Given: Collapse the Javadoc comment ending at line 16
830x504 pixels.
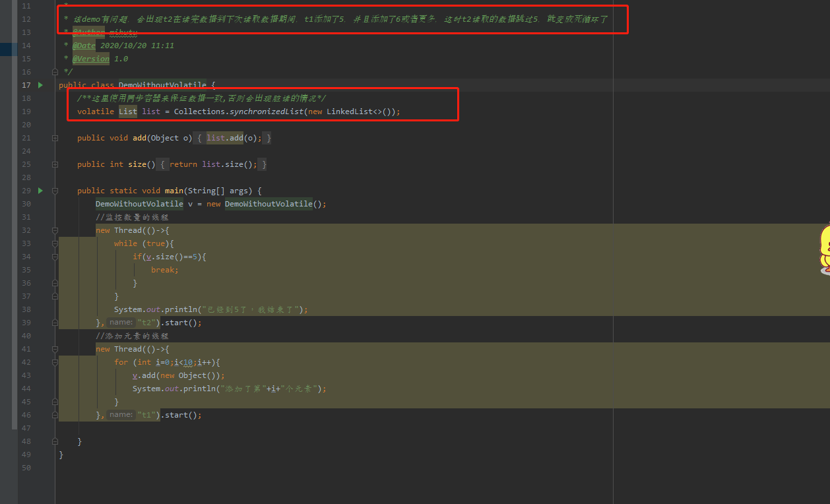Looking at the screenshot, I should (x=55, y=72).
